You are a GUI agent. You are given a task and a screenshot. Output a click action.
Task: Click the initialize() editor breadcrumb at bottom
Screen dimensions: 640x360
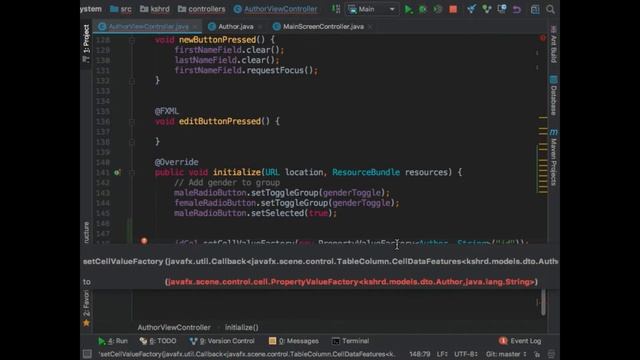tap(242, 327)
